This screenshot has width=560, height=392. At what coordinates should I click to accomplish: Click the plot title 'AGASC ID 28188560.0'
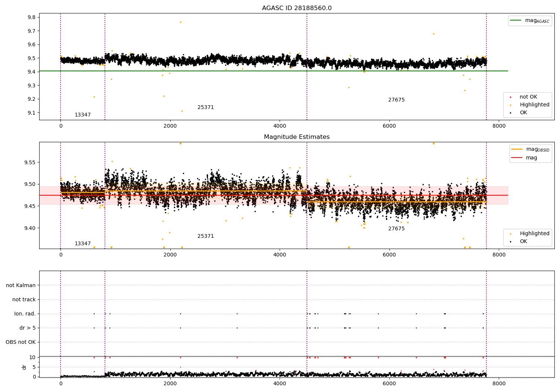tap(297, 8)
